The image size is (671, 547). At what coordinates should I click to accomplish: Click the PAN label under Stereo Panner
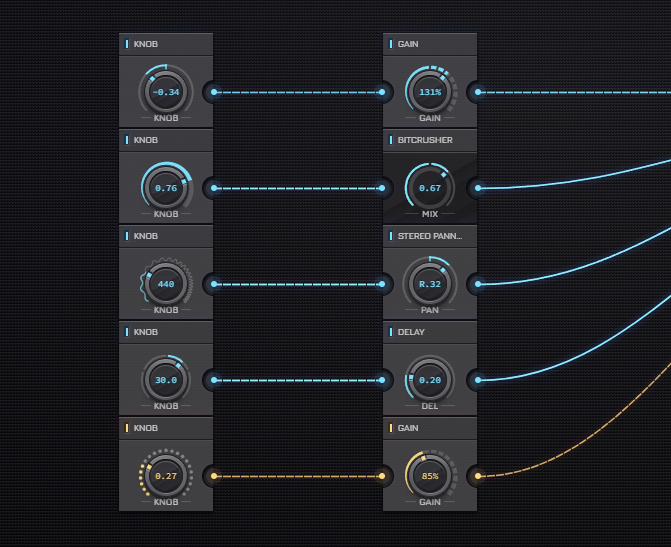tap(430, 310)
